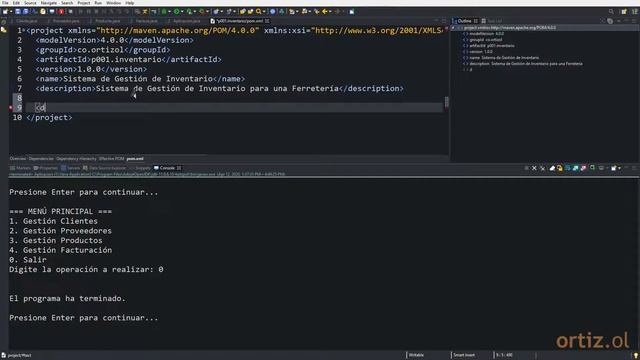Open the Project menu
Image resolution: width=640 pixels, height=360 pixels.
84,3
